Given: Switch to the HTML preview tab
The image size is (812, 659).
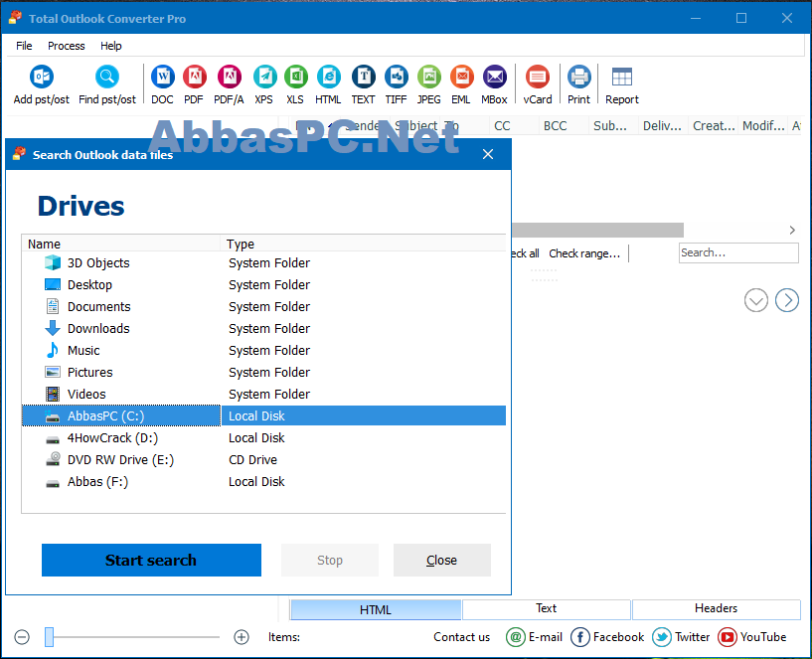Looking at the screenshot, I should 376,609.
